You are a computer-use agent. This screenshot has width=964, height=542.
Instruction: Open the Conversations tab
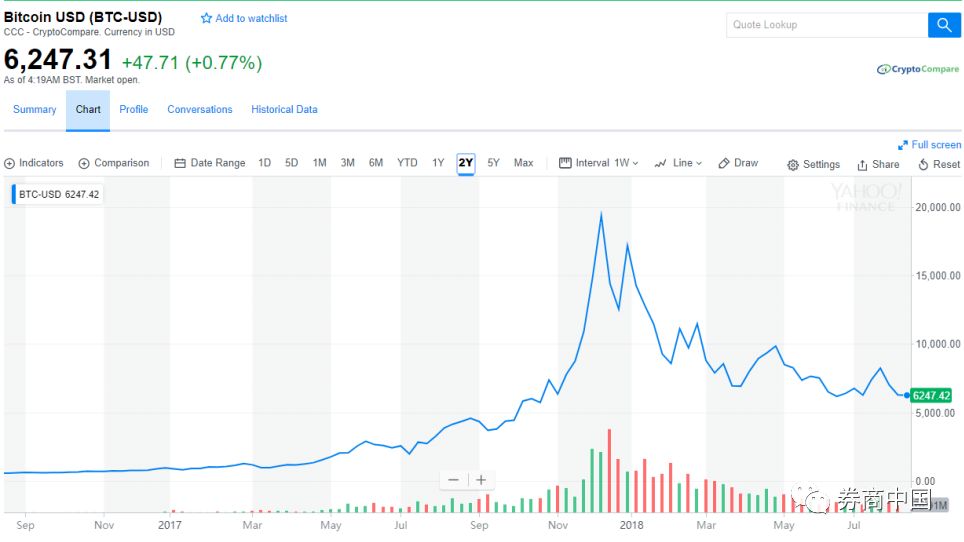(x=200, y=110)
